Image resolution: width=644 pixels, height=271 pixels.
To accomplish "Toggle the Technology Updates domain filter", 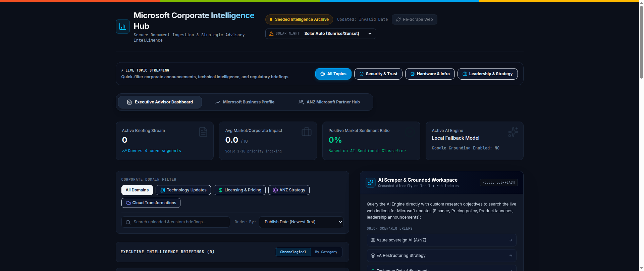I will pos(183,190).
